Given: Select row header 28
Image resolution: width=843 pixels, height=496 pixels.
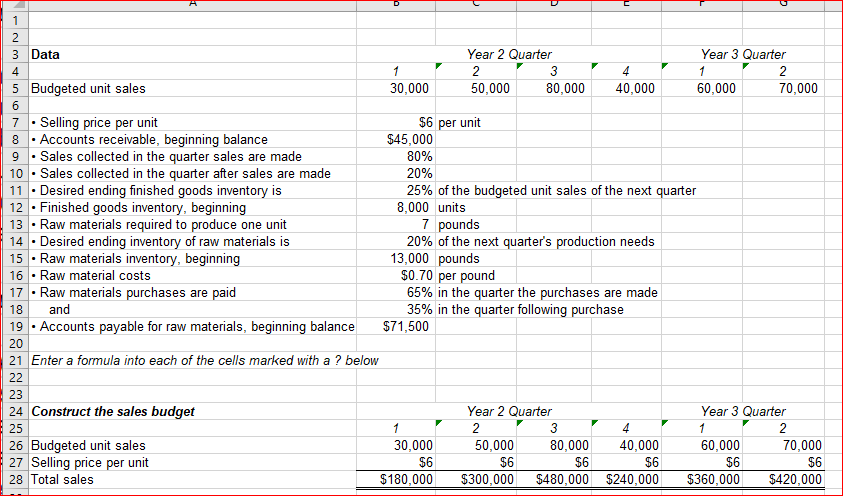Looking at the screenshot, I should pos(15,479).
